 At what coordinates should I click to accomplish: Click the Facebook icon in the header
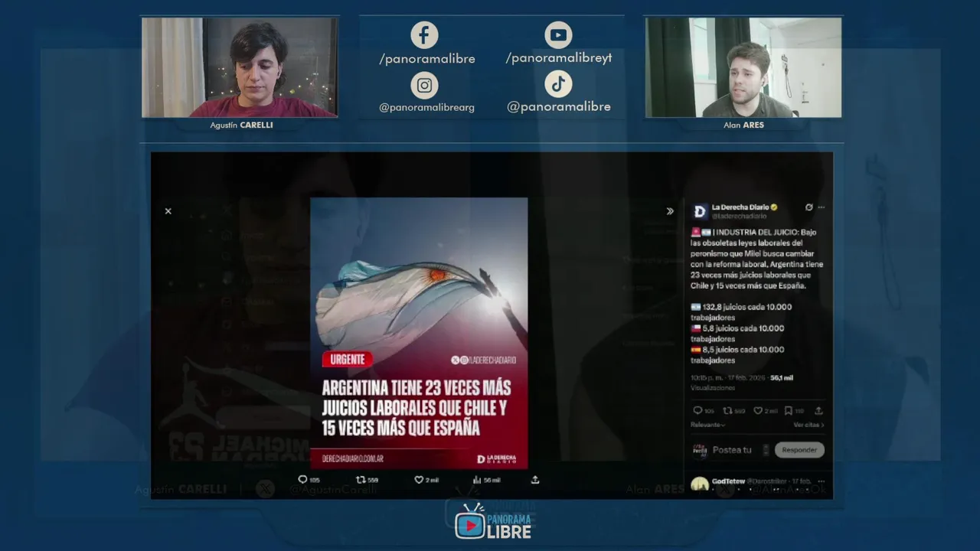coord(424,35)
